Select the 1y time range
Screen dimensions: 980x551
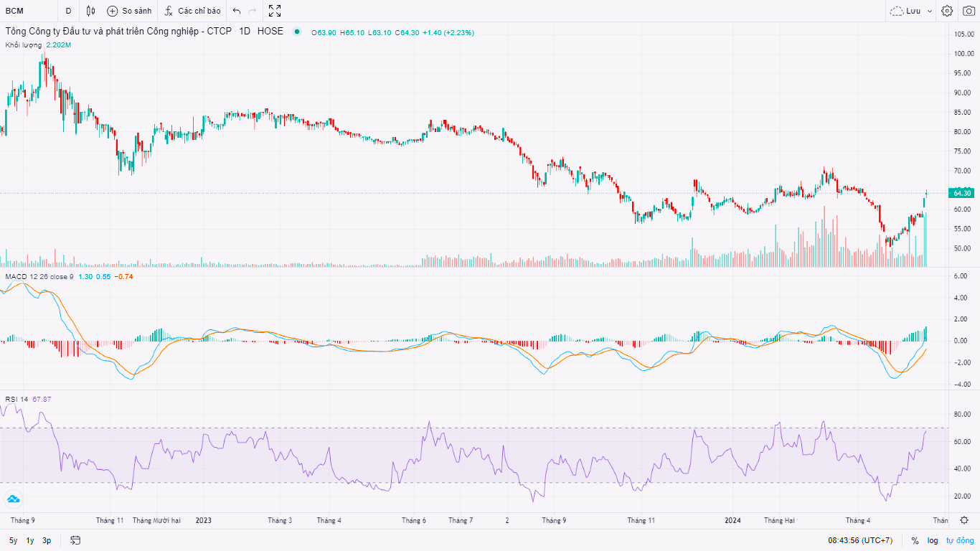click(x=30, y=540)
